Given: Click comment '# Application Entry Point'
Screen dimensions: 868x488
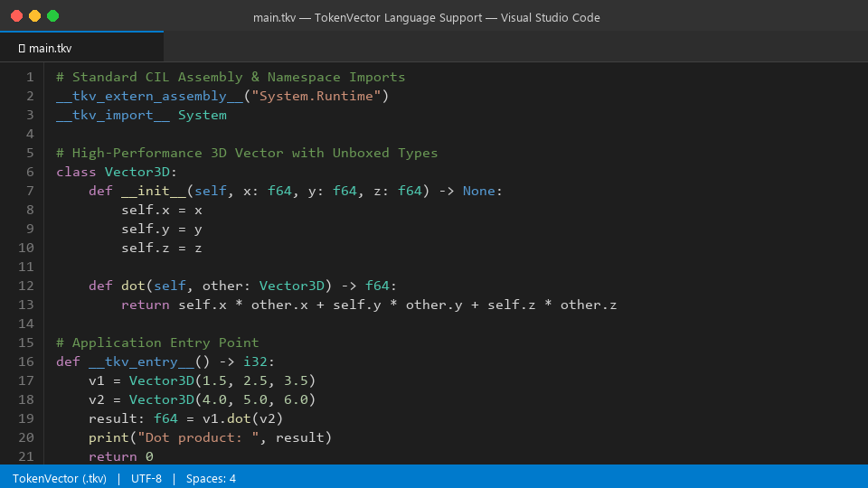Looking at the screenshot, I should tap(157, 343).
